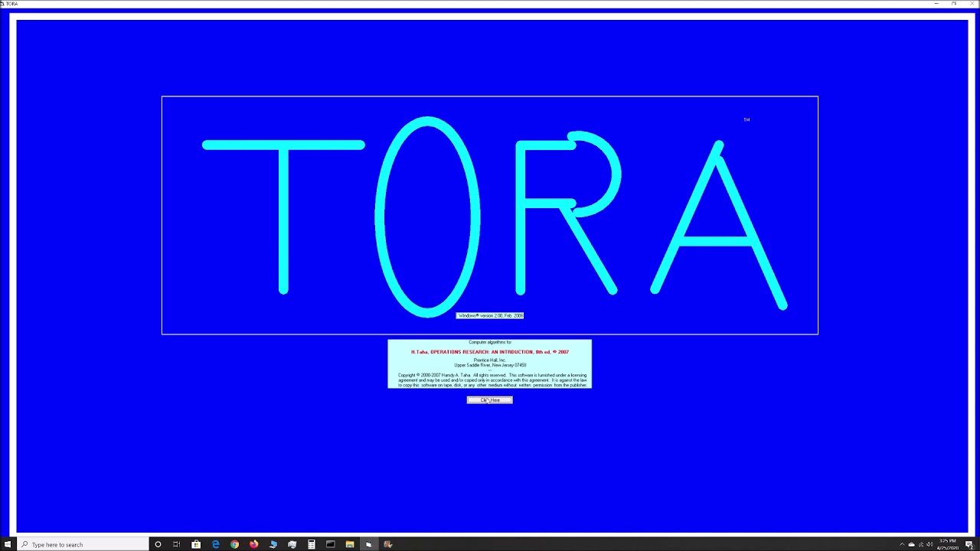Viewport: 980px width, 551px height.
Task: Open the Calculator taskbar icon
Action: click(311, 544)
